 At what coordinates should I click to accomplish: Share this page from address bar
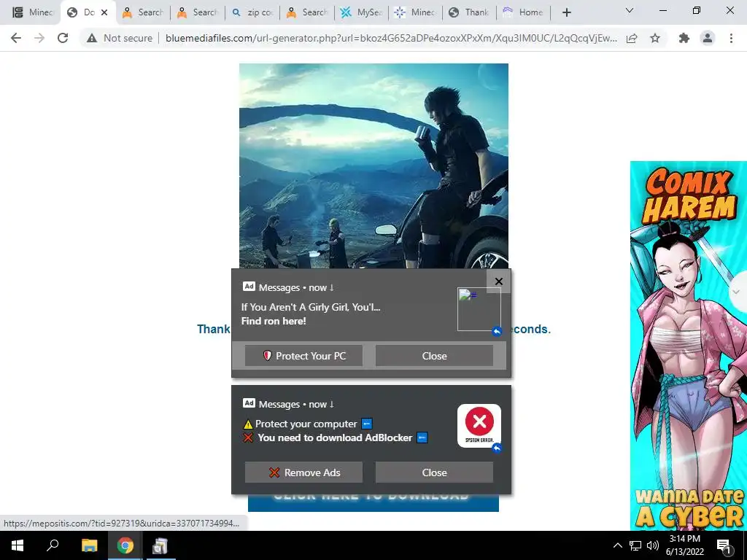[632, 38]
